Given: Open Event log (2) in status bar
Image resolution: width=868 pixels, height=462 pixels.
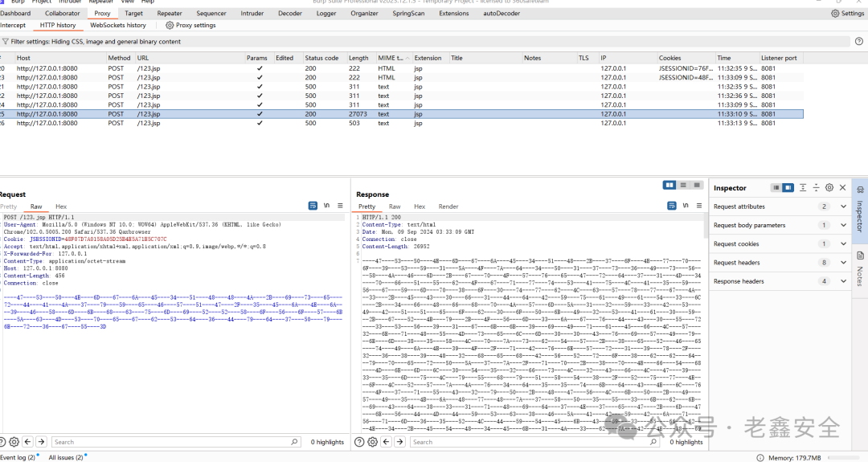Looking at the screenshot, I should (x=18, y=457).
